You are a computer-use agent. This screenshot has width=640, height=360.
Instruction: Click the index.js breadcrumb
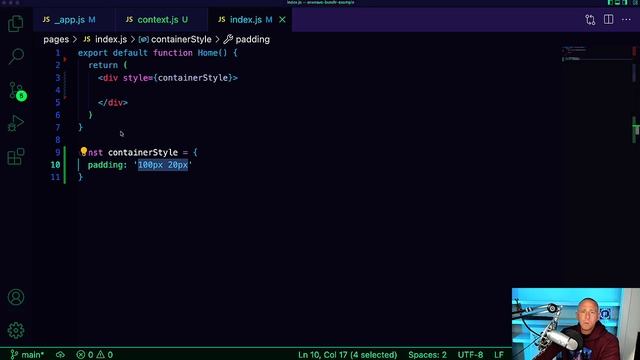[105, 40]
